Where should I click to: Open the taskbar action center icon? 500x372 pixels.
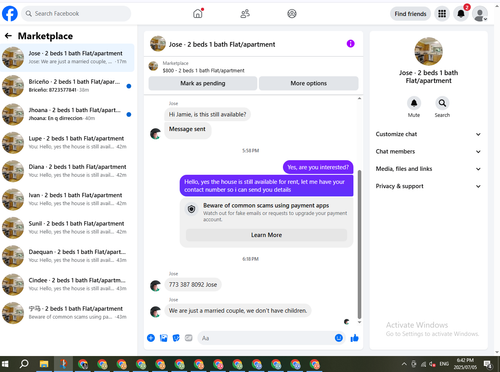[x=488, y=364]
